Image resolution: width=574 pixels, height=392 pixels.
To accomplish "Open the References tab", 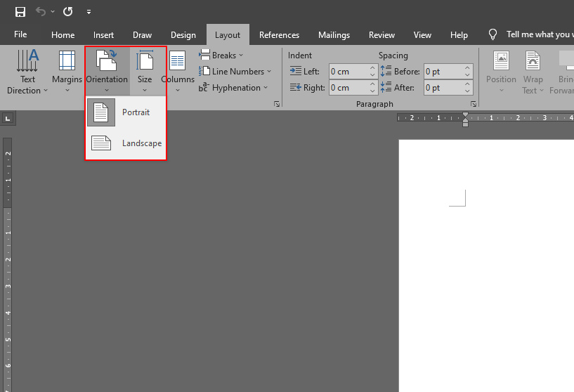I will [279, 34].
